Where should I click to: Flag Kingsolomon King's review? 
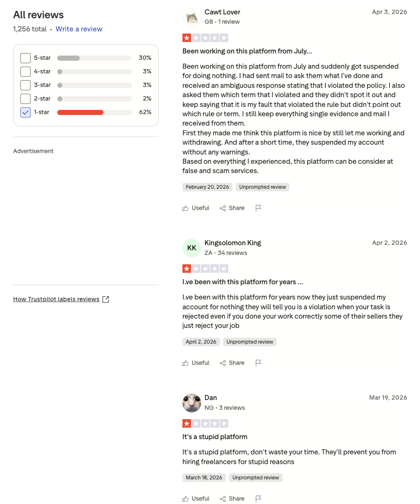click(258, 363)
